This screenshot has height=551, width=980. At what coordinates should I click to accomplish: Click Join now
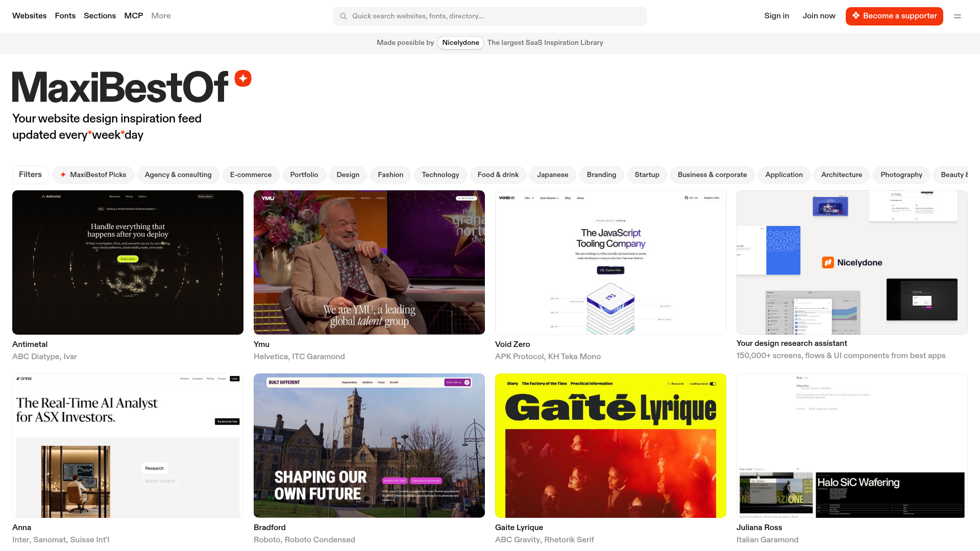[819, 16]
